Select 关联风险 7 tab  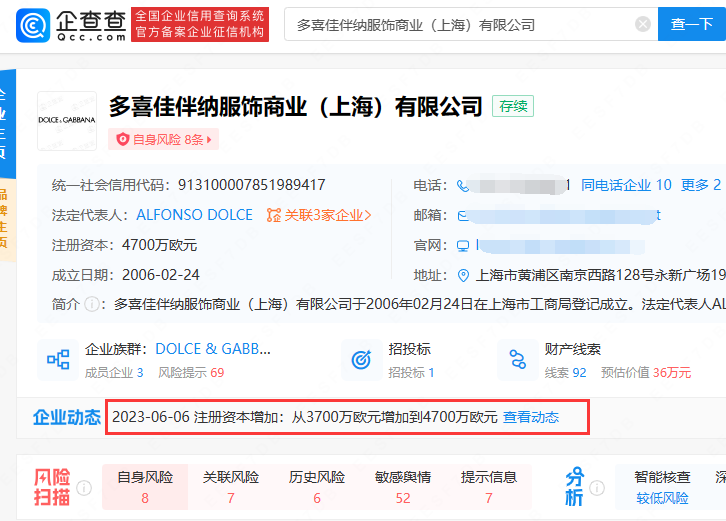click(231, 487)
